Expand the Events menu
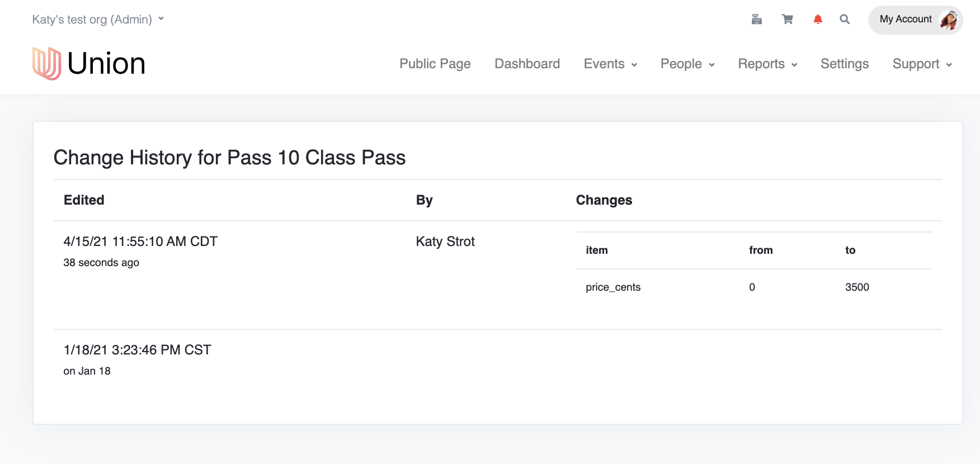This screenshot has width=980, height=464. 610,64
